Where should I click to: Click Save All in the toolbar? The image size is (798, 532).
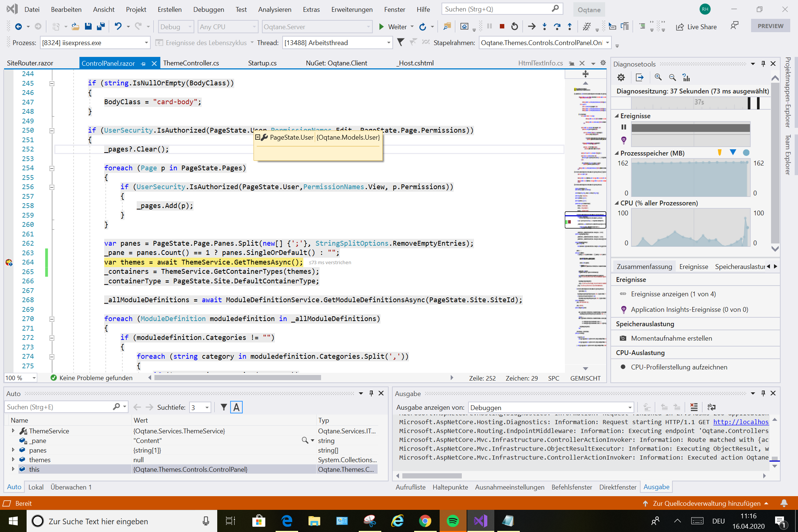point(100,26)
